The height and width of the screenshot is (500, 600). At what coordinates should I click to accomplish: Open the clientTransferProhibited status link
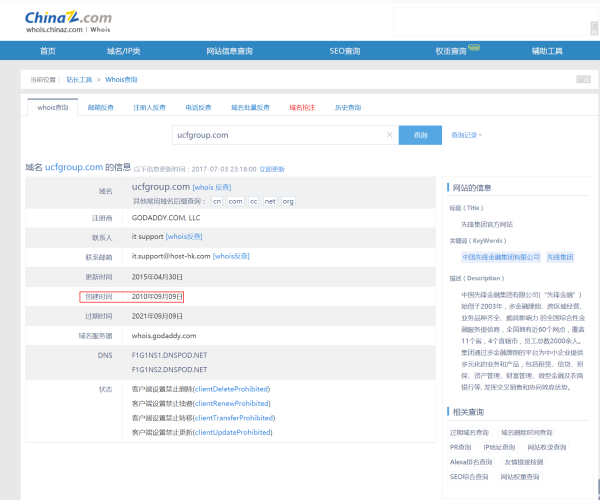234,418
